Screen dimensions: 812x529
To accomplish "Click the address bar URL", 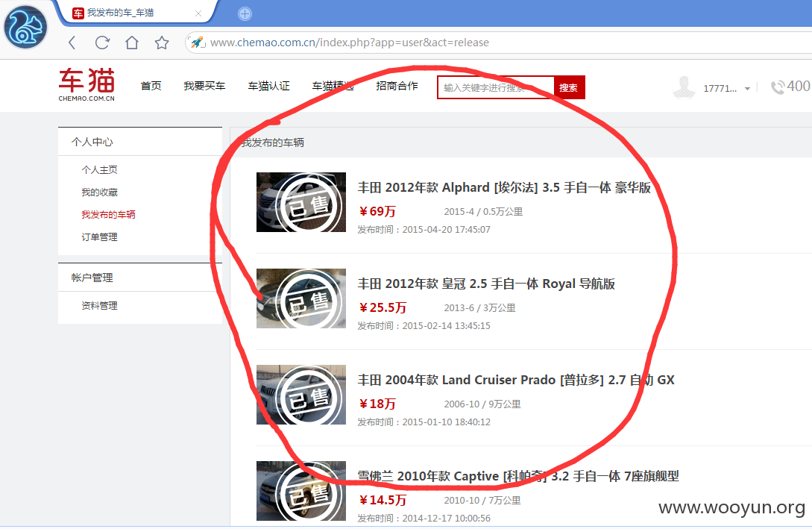I will click(350, 43).
